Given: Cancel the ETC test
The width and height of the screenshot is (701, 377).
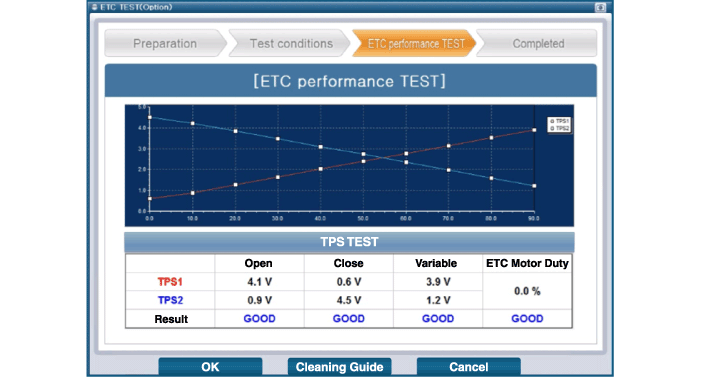Looking at the screenshot, I should pos(469,367).
